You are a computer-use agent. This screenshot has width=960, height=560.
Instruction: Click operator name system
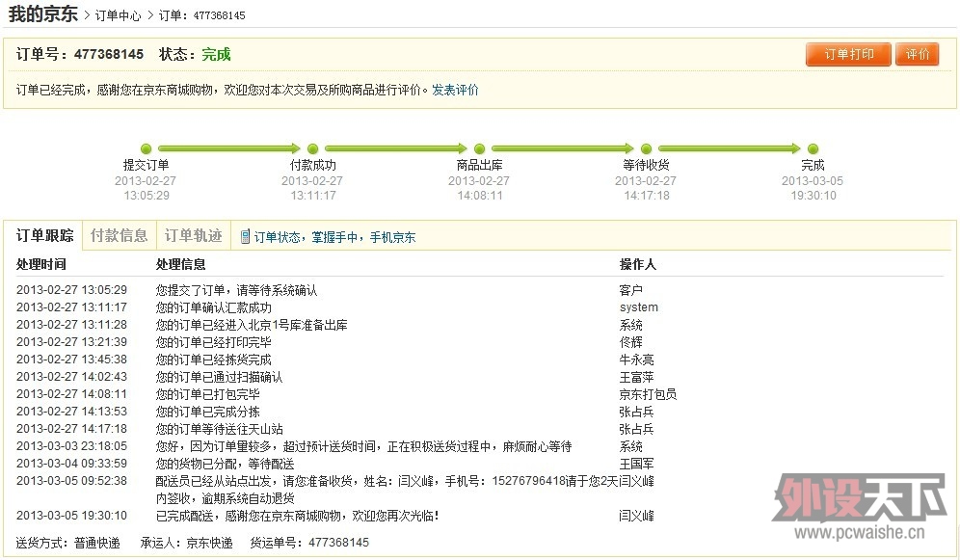639,307
